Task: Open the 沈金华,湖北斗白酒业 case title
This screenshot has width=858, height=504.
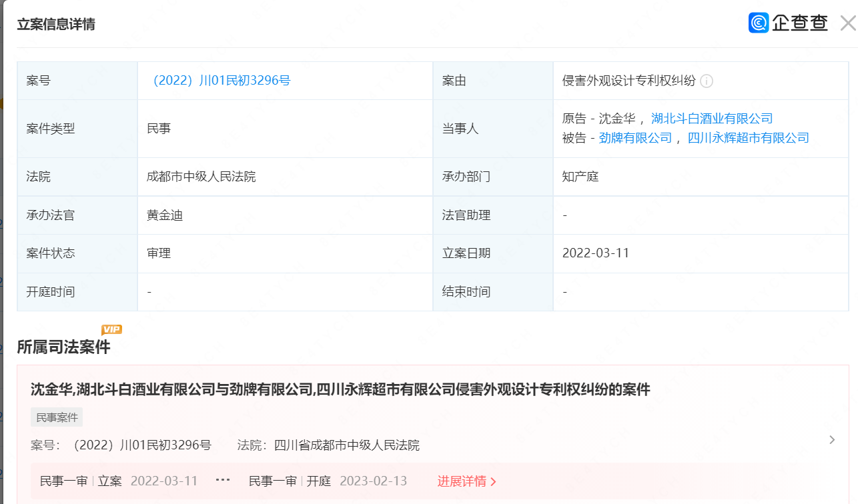Action: 340,389
